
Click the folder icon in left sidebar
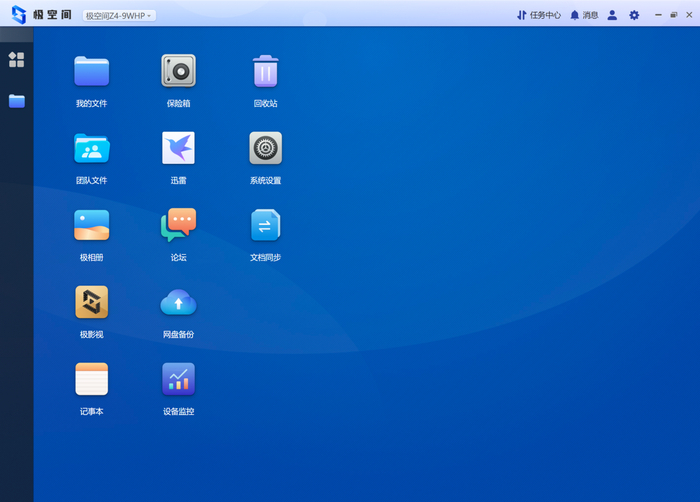[x=16, y=101]
